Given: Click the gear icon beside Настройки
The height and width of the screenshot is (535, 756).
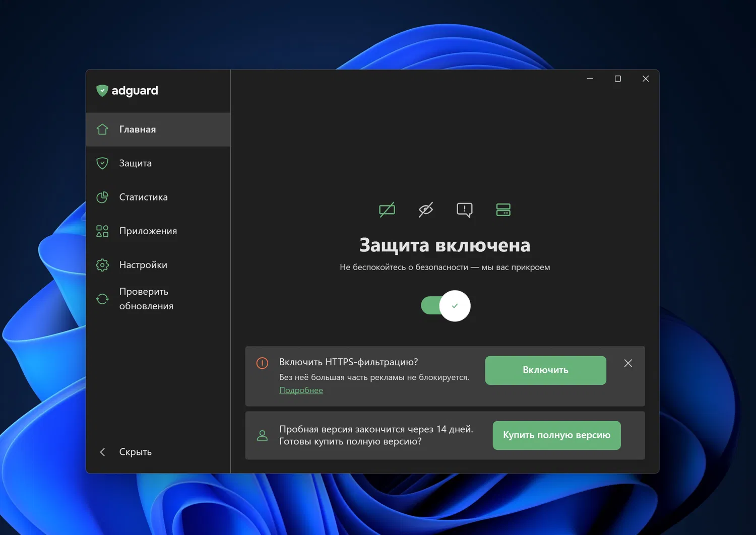Looking at the screenshot, I should click(102, 265).
